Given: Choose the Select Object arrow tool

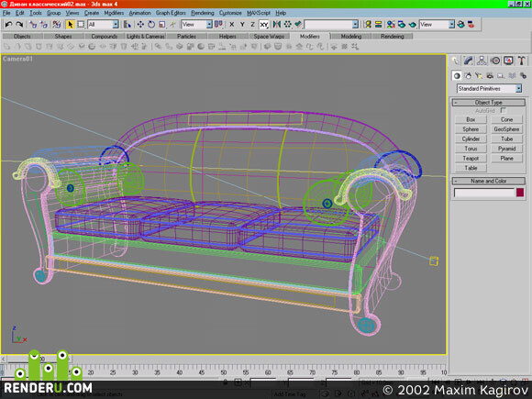Looking at the screenshot, I should coord(70,25).
